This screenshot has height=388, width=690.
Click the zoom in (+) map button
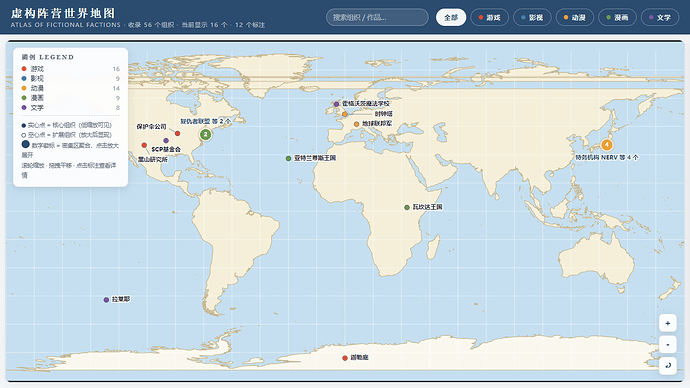668,323
